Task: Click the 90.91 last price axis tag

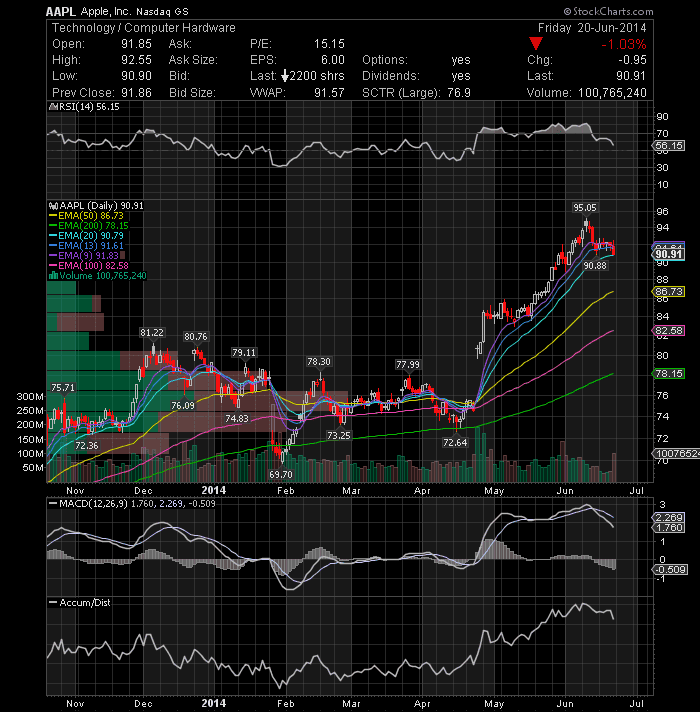Action: [669, 254]
